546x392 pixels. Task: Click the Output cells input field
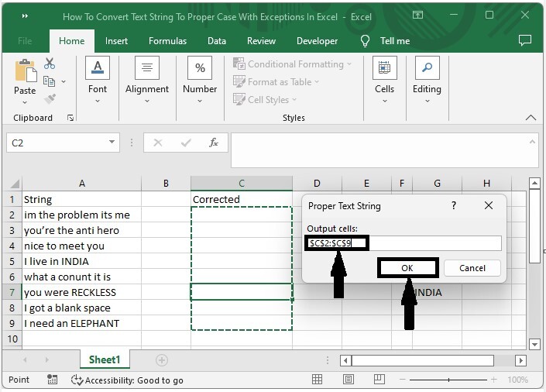coord(434,243)
